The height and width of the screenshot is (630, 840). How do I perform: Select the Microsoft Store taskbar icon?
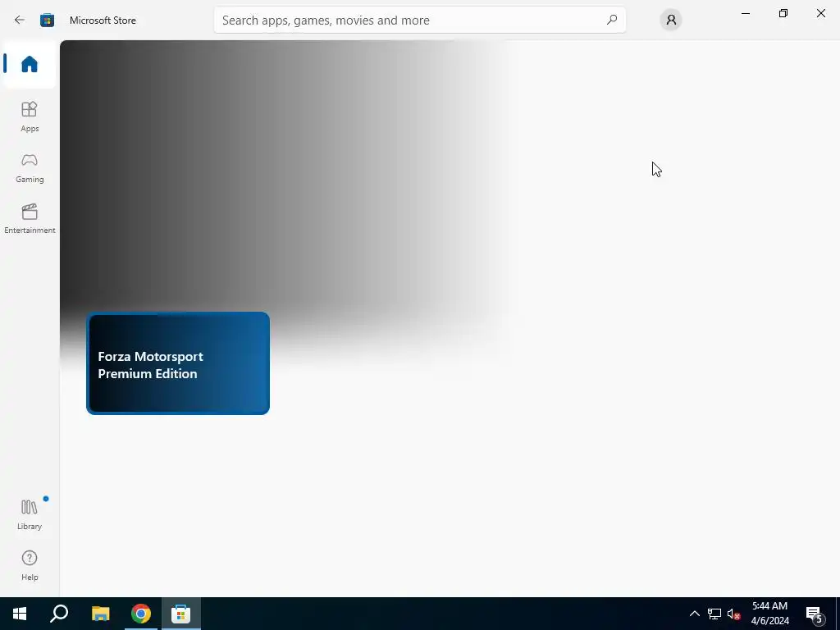[181, 614]
